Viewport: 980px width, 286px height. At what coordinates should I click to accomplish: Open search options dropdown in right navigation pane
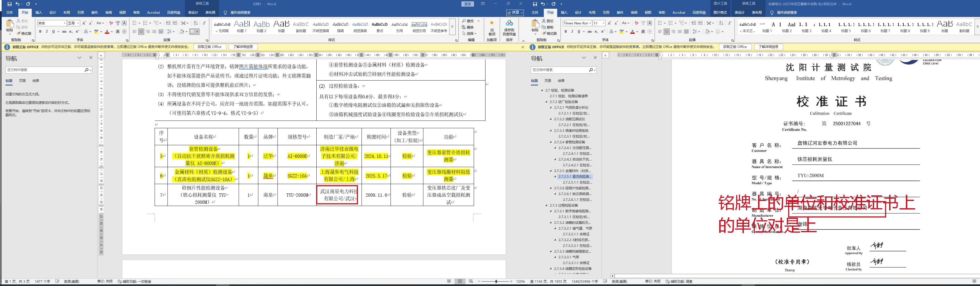[595, 70]
